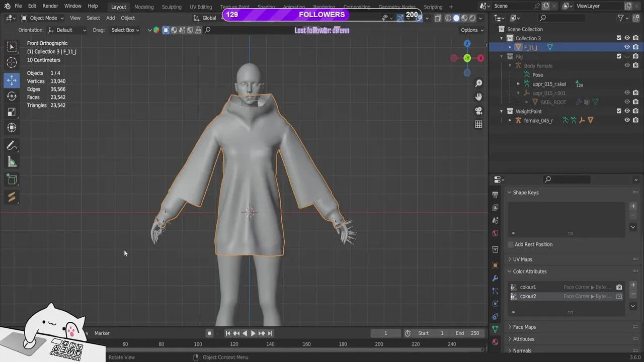Open the Object Mode dropdown
Image resolution: width=644 pixels, height=362 pixels.
[x=43, y=18]
